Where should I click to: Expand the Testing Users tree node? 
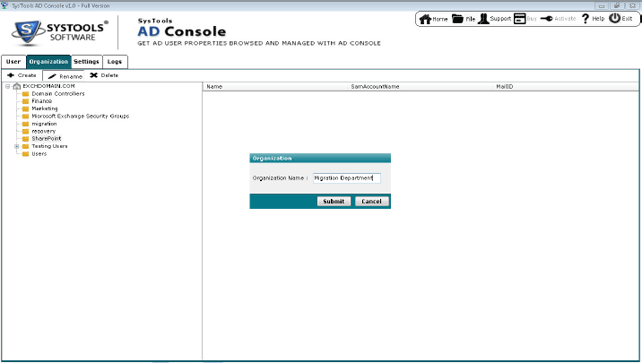point(17,146)
